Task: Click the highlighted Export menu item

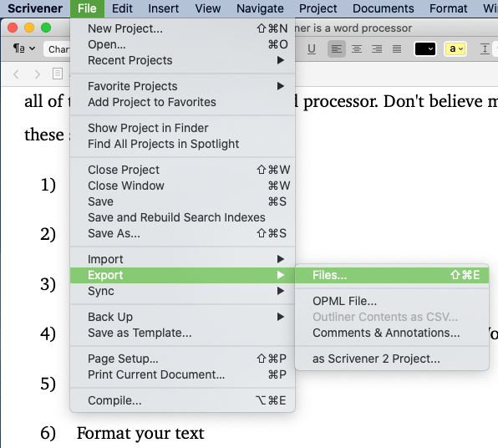Action: (183, 275)
